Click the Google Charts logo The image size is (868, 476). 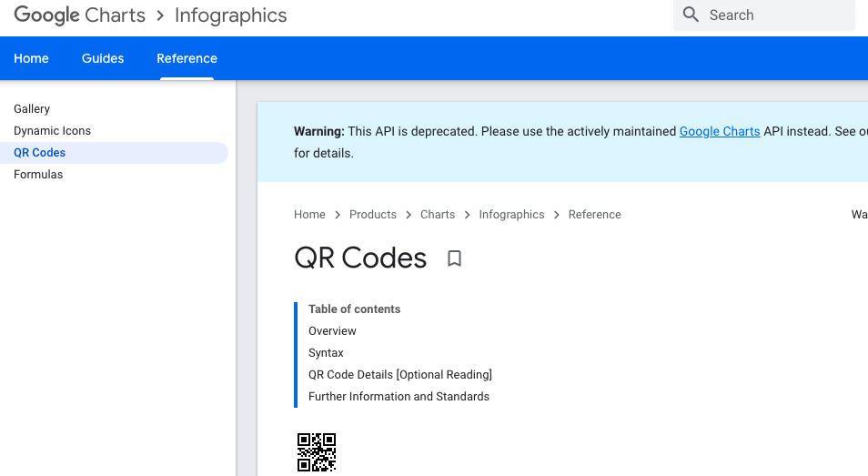[x=79, y=15]
